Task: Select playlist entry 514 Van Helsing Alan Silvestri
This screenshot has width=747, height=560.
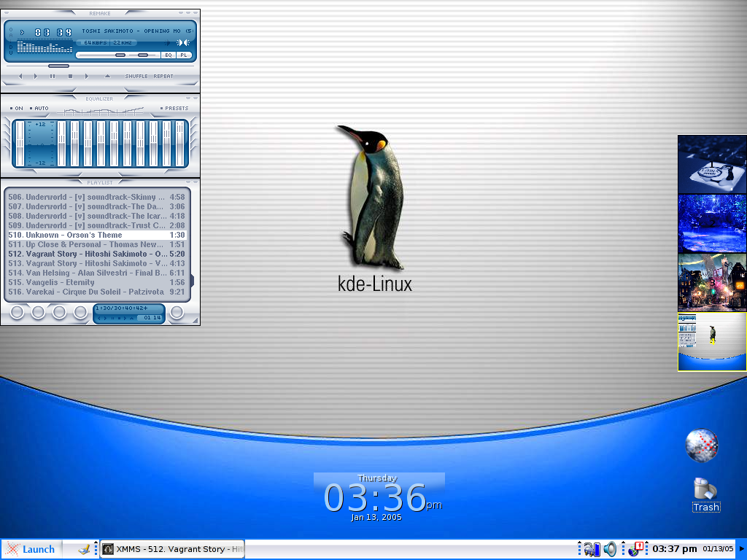Action: pos(97,273)
